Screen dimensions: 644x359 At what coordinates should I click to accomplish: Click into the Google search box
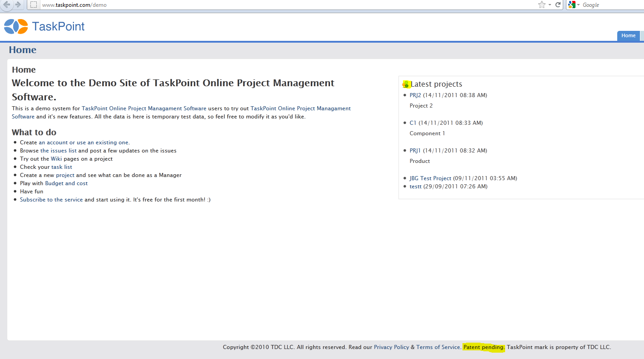[x=613, y=5]
